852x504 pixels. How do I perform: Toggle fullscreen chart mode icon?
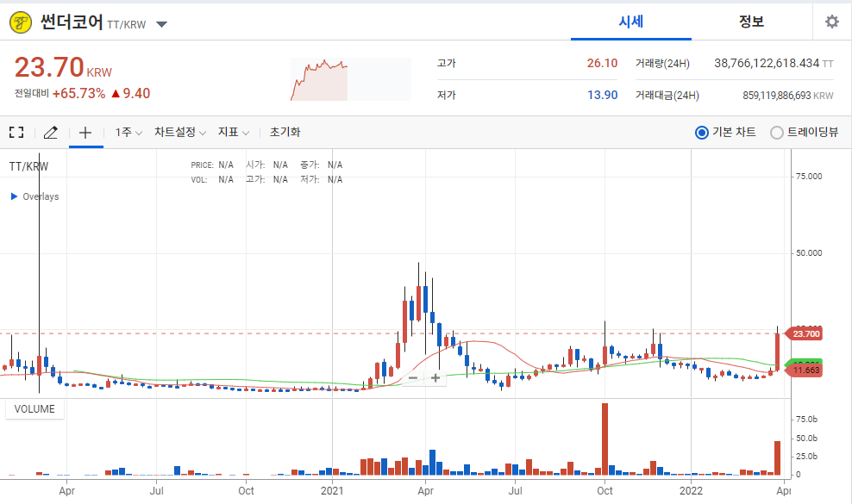pyautogui.click(x=16, y=132)
